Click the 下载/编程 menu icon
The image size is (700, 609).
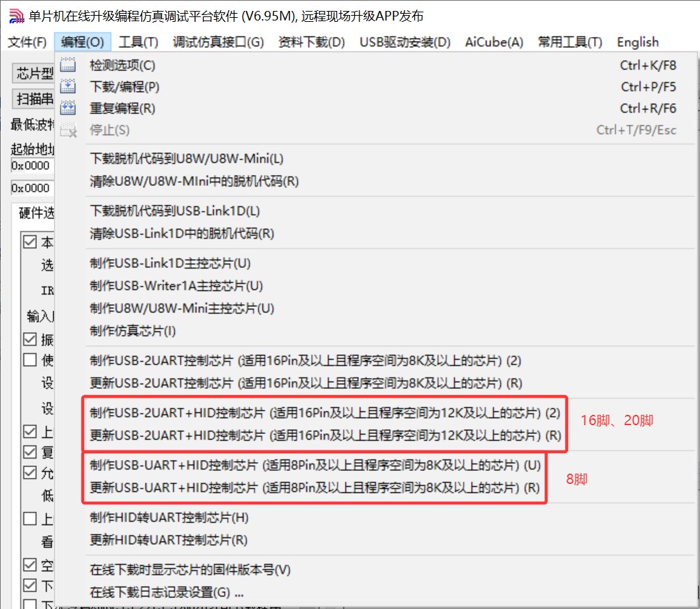68,86
